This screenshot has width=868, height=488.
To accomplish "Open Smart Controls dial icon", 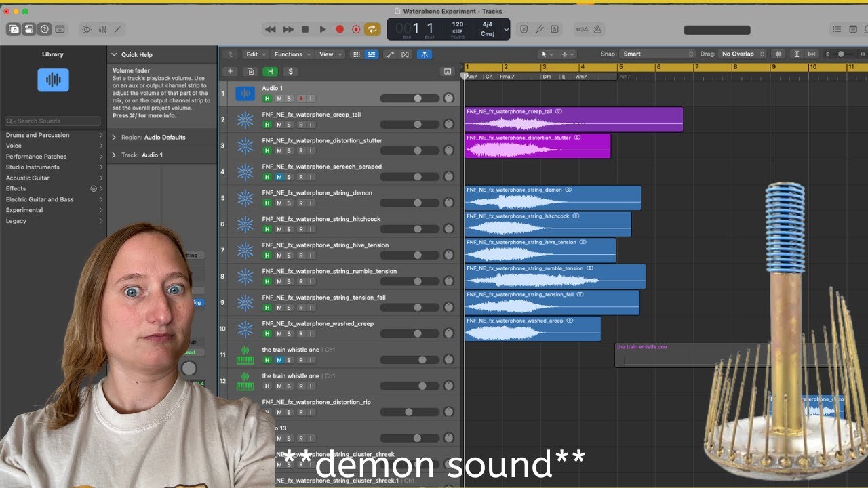I will (x=87, y=29).
